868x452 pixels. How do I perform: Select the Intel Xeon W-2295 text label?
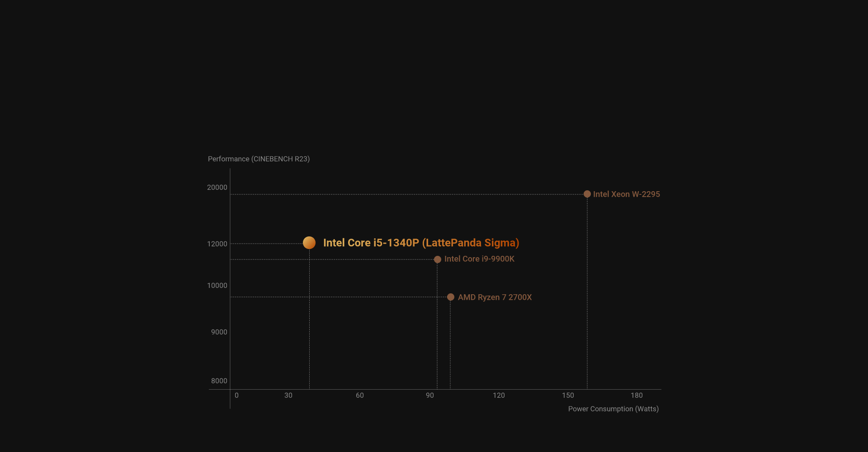[x=626, y=194]
